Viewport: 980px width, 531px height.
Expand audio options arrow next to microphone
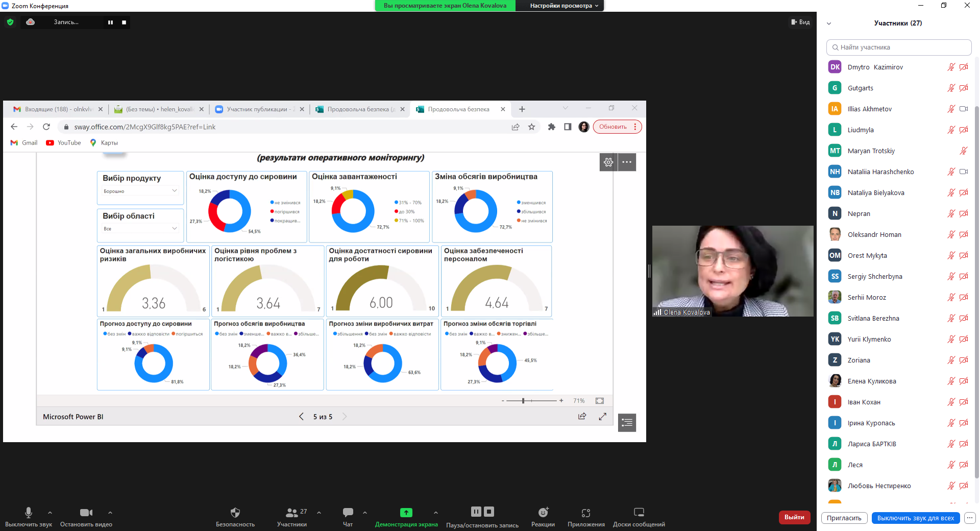coord(50,513)
